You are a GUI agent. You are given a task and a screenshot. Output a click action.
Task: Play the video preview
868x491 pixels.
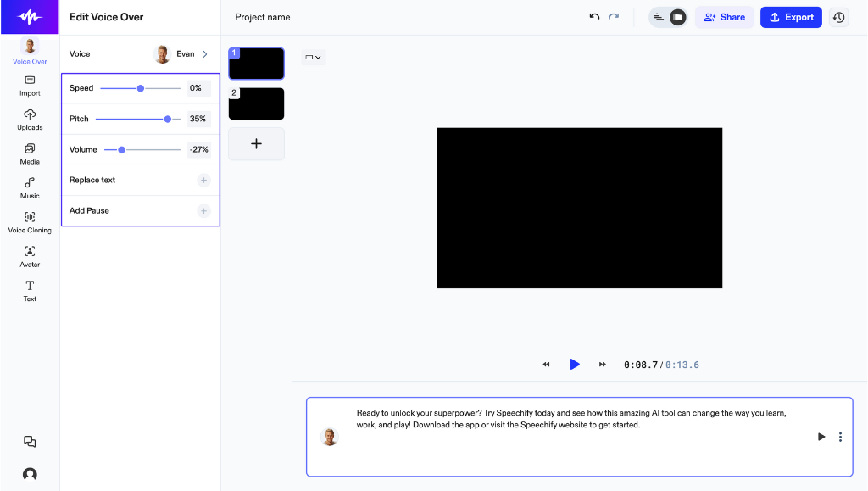[575, 365]
